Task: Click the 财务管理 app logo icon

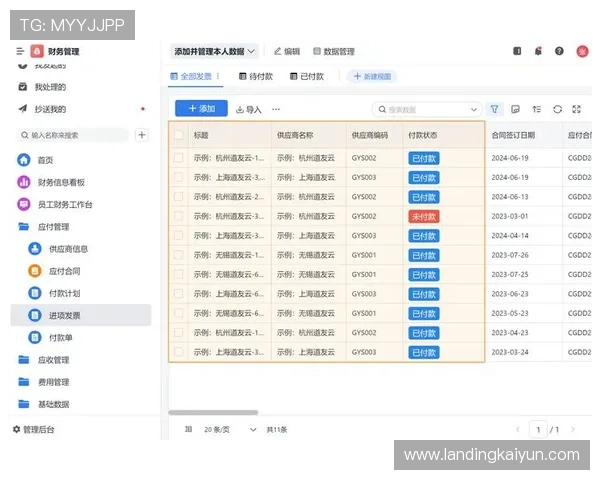Action: (x=37, y=51)
